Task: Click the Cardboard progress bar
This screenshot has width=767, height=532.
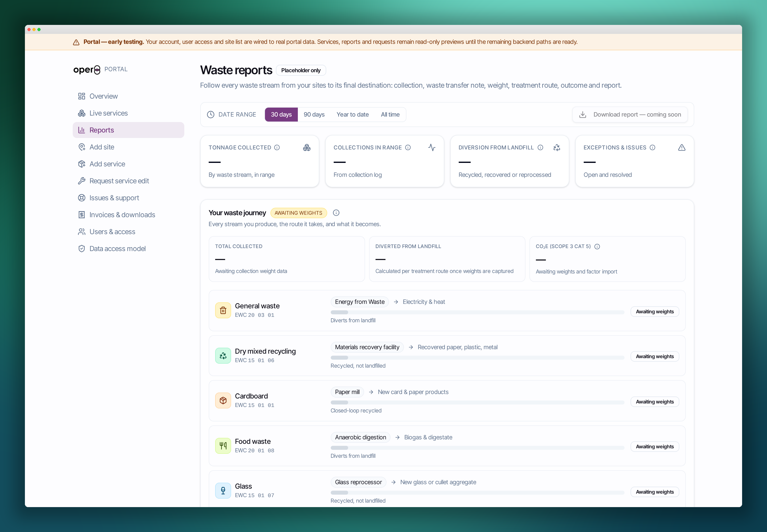Action: [x=477, y=403]
